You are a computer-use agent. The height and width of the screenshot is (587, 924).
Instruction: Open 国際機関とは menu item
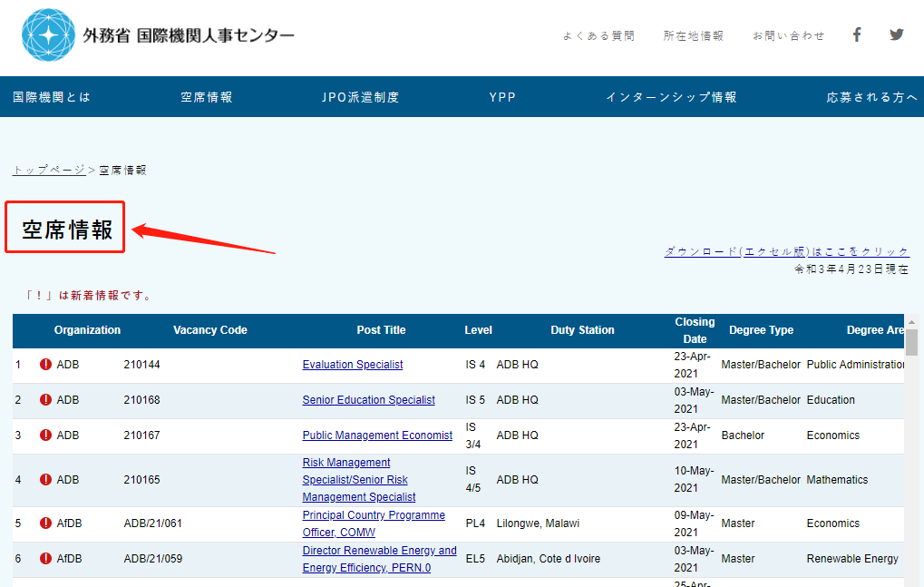pyautogui.click(x=52, y=97)
